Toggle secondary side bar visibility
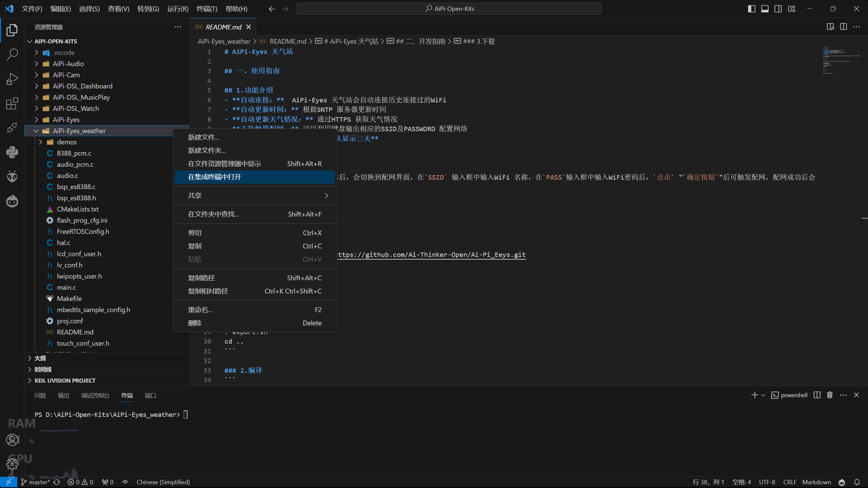Viewport: 868px width, 488px height. 778,9
